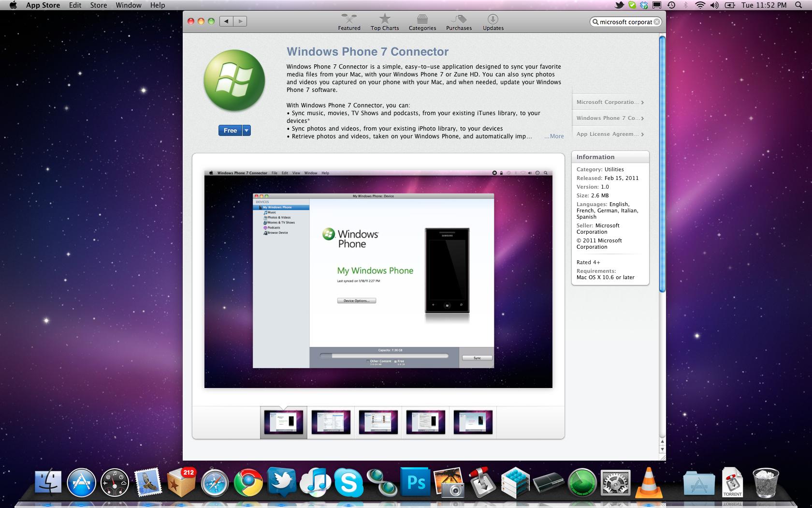The height and width of the screenshot is (508, 812).
Task: Open the Edit menu
Action: (x=75, y=5)
